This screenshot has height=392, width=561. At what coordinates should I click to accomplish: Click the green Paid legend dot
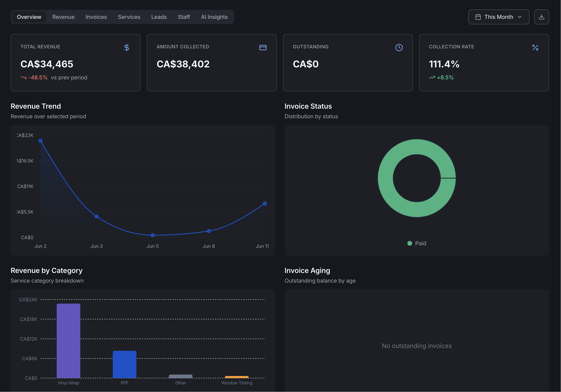point(410,243)
